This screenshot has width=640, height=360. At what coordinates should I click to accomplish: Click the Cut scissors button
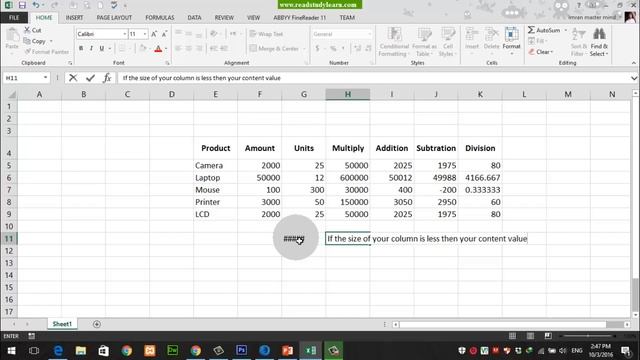pos(33,30)
